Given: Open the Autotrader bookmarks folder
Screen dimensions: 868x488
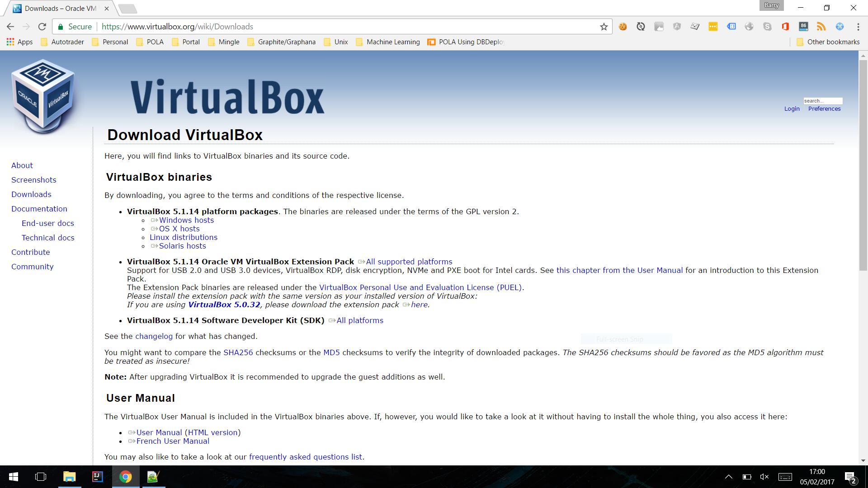Looking at the screenshot, I should tap(62, 42).
